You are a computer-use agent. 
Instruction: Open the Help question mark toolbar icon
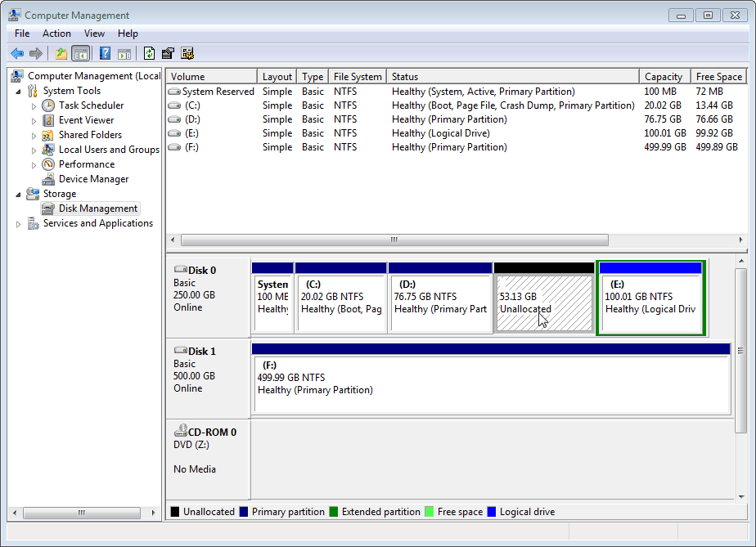tap(105, 53)
